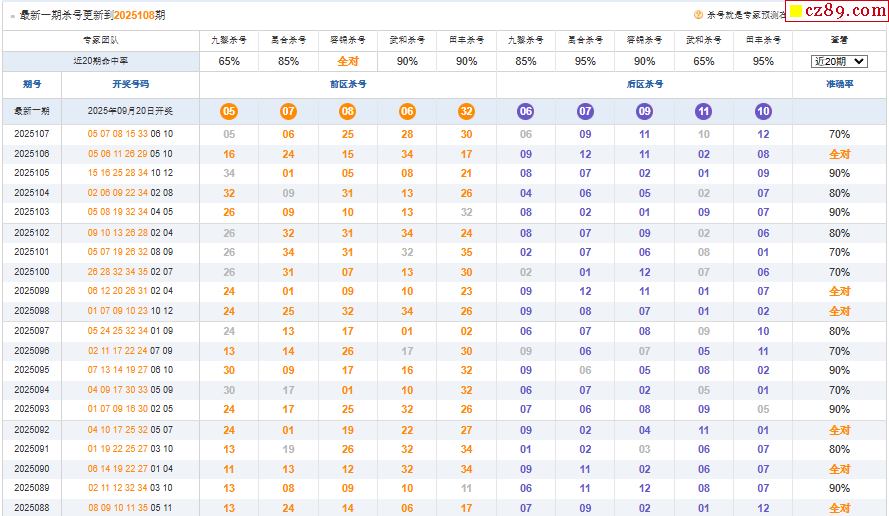Click the purple 06 ball in latest row
889x516 pixels.
tap(526, 111)
